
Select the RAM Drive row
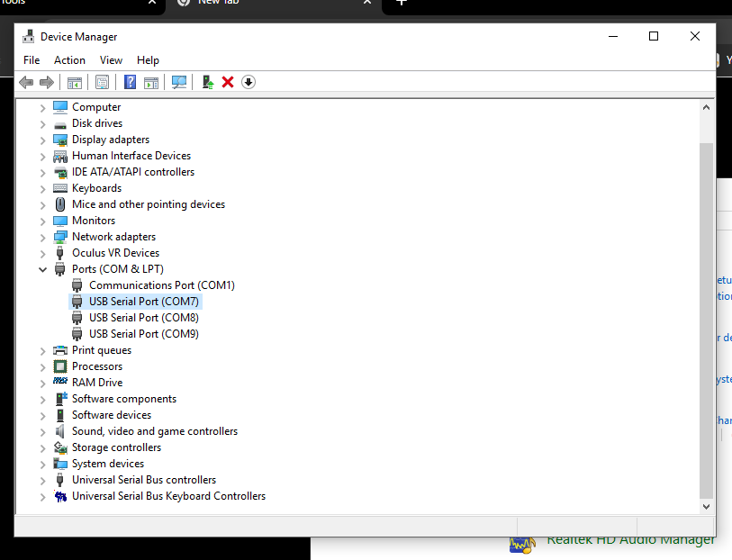pyautogui.click(x=97, y=383)
